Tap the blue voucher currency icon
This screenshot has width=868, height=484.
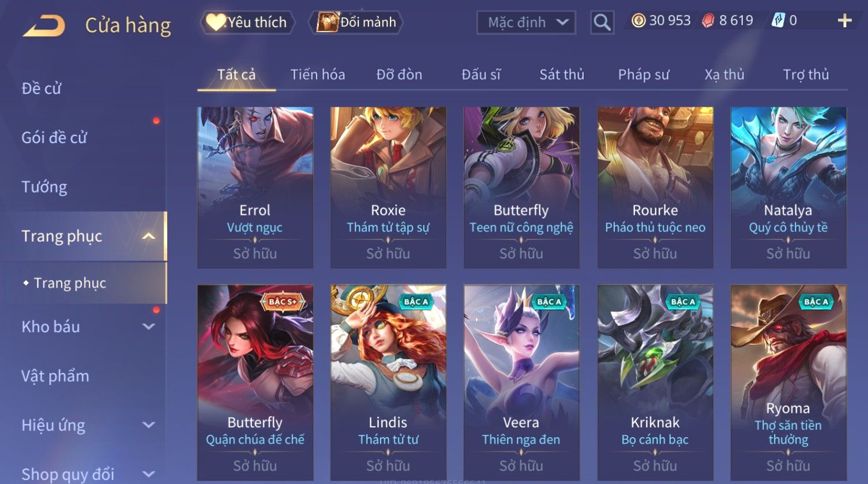pos(778,21)
